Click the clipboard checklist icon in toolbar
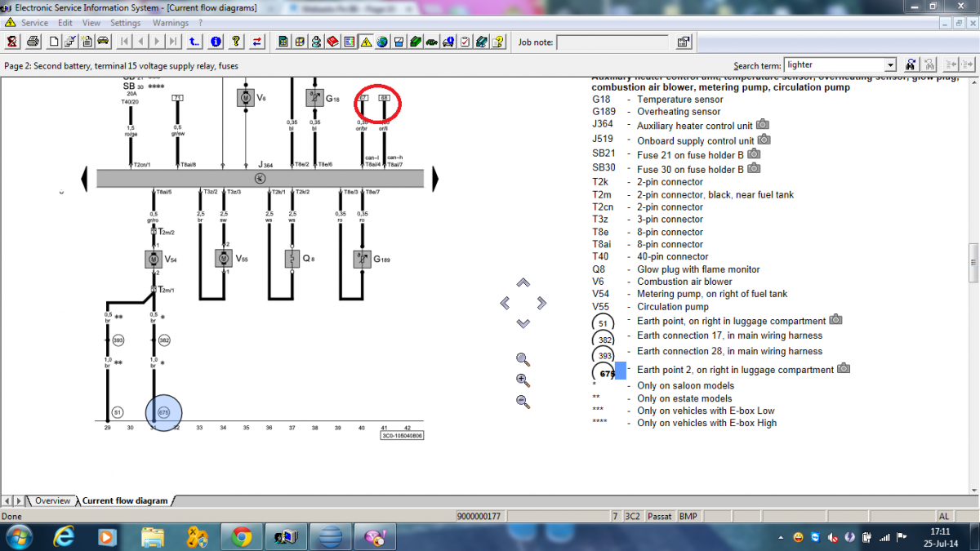Viewport: 980px width, 551px height. click(464, 41)
